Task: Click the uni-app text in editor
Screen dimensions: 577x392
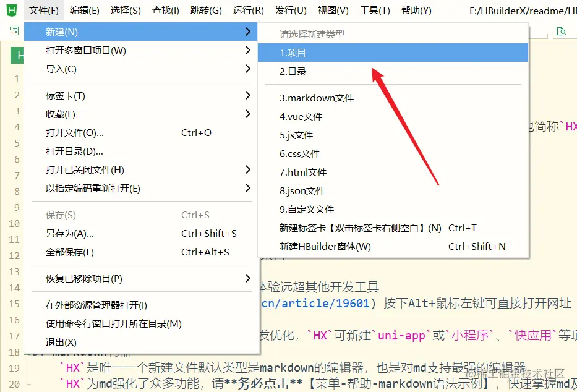Action: tap(401, 335)
